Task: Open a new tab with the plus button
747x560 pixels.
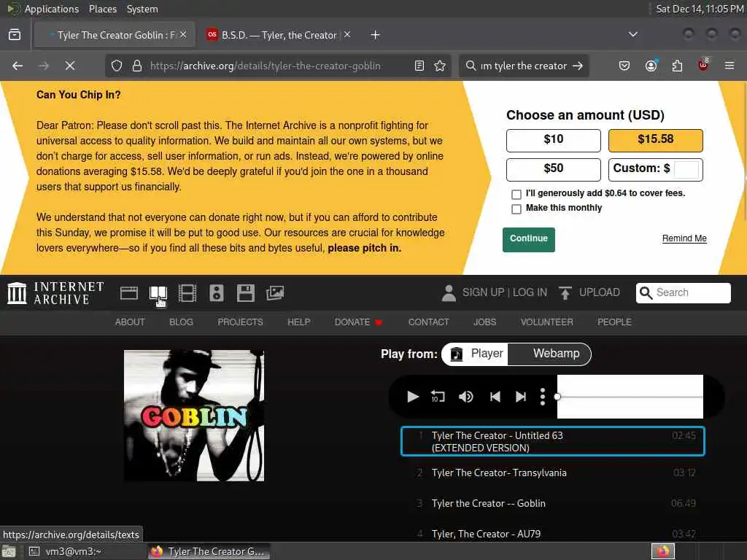Action: click(x=375, y=35)
